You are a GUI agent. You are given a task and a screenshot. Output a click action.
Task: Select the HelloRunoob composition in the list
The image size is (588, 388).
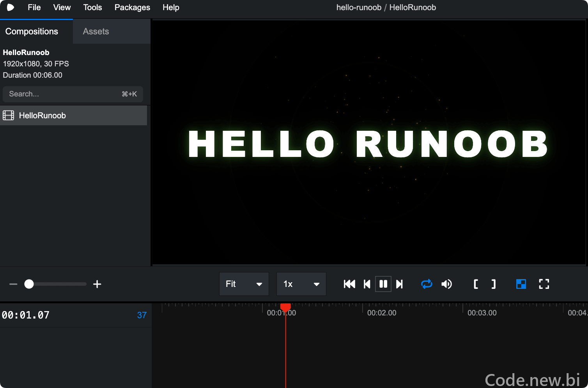[x=73, y=116]
